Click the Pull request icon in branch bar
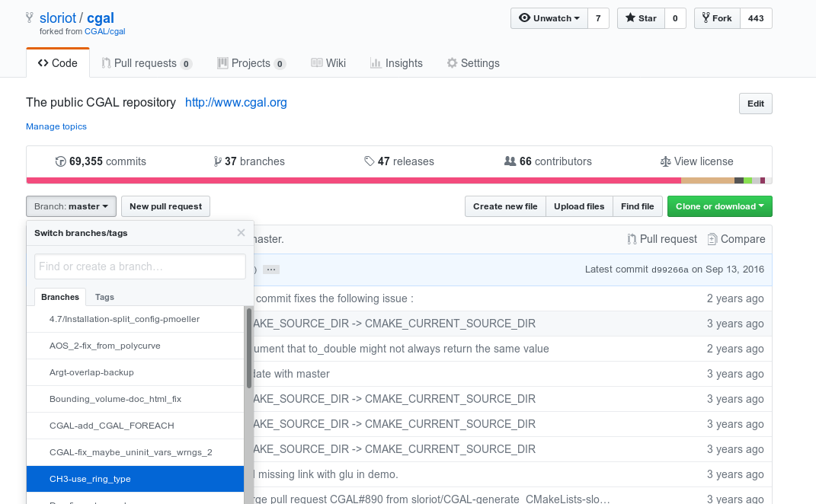 coord(632,239)
